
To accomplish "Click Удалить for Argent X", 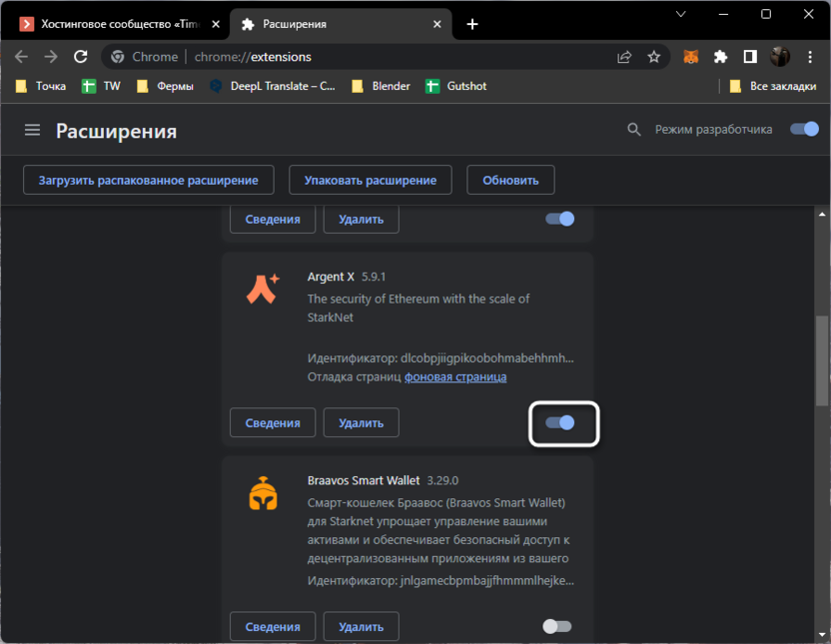I will pyautogui.click(x=361, y=422).
